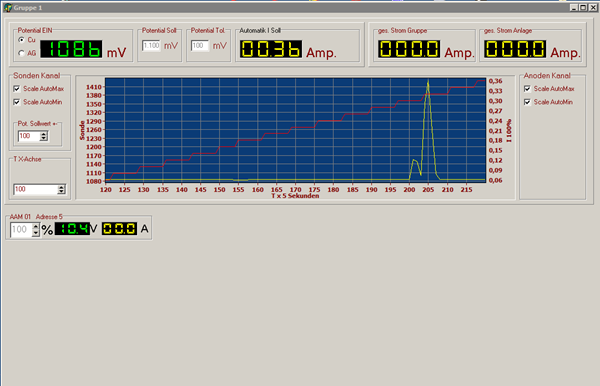Click the Automatik I Soll amp display

271,49
